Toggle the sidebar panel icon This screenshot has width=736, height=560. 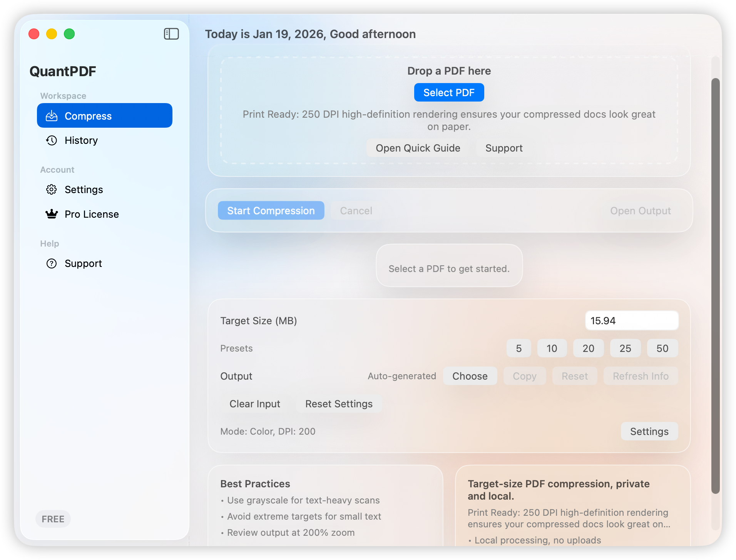pos(171,34)
